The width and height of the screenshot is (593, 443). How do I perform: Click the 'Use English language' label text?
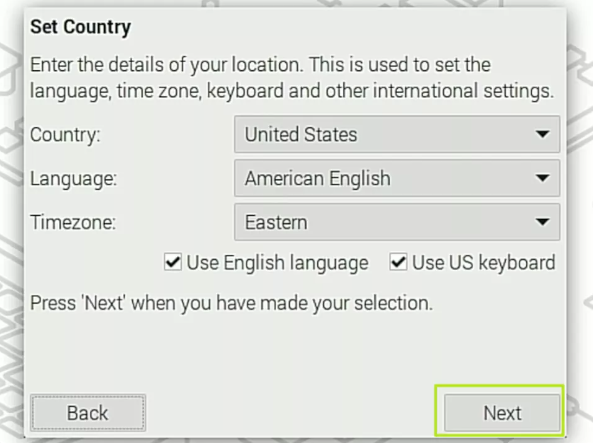[x=277, y=263]
